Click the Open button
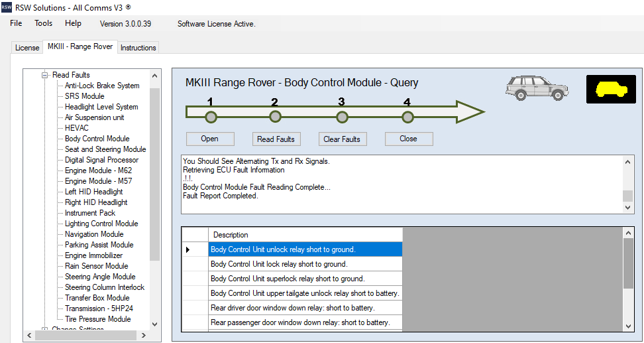This screenshot has height=343, width=644. point(210,139)
